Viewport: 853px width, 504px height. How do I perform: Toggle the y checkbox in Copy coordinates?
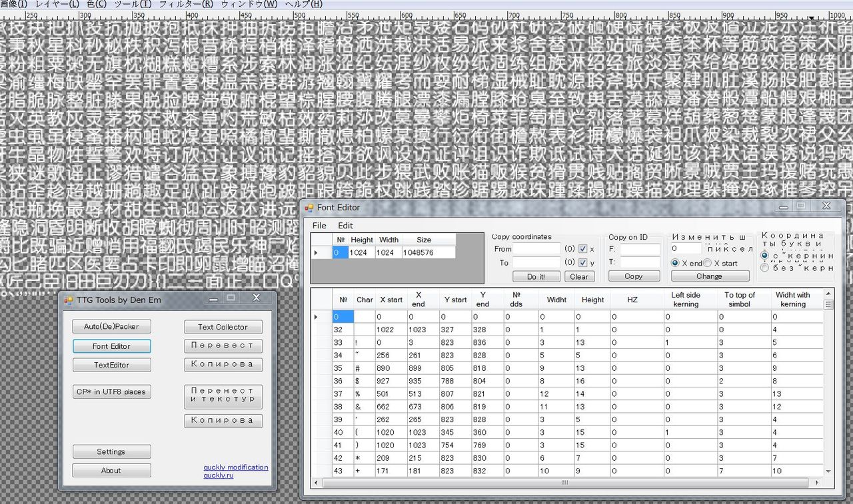pyautogui.click(x=582, y=262)
